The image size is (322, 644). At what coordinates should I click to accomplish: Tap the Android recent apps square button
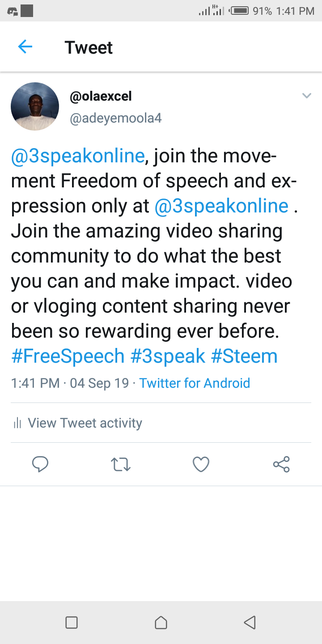[x=72, y=623]
